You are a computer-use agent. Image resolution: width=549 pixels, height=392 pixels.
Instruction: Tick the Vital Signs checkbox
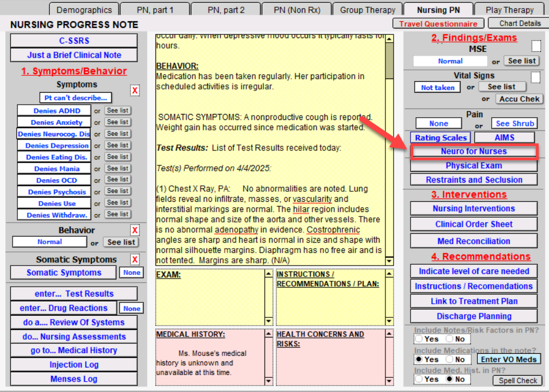point(536,77)
